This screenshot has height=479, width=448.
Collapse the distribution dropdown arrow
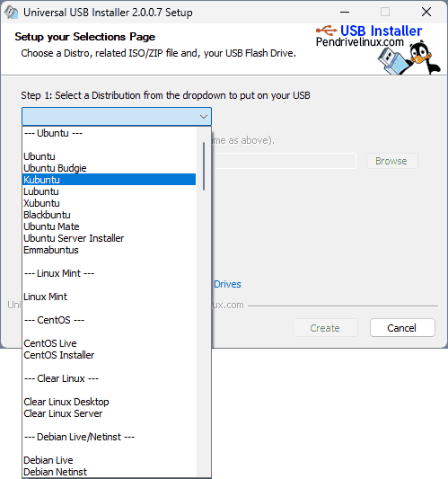coord(204,117)
